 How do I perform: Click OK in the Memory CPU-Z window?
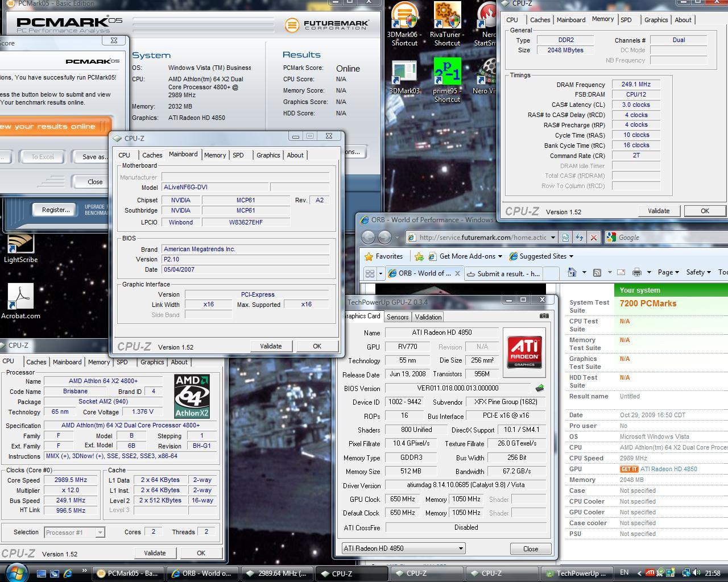tap(705, 211)
